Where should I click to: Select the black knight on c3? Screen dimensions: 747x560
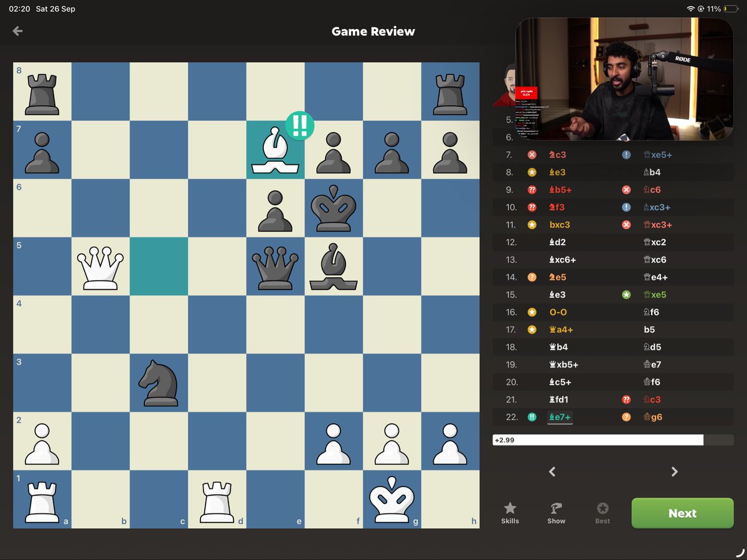point(159,383)
